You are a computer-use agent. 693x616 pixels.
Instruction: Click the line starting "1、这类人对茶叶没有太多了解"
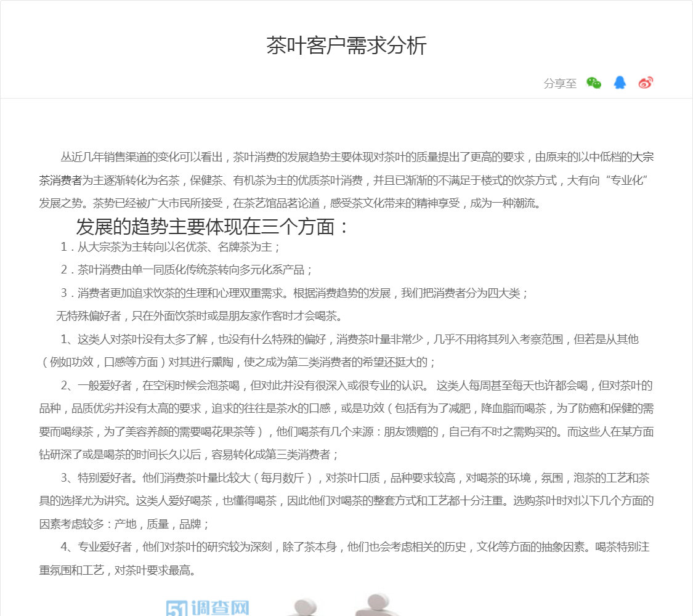pos(350,339)
